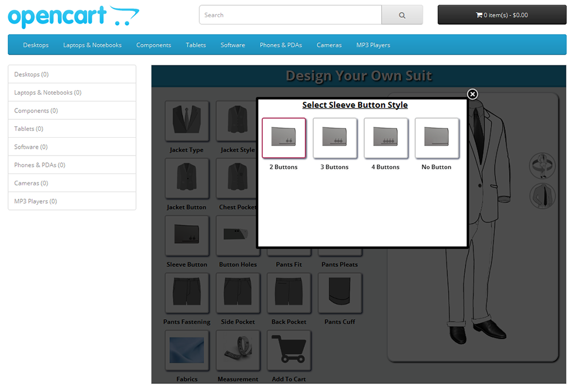Open the Pants Fastening icon
Viewport: 574px width, 392px height.
(x=187, y=293)
